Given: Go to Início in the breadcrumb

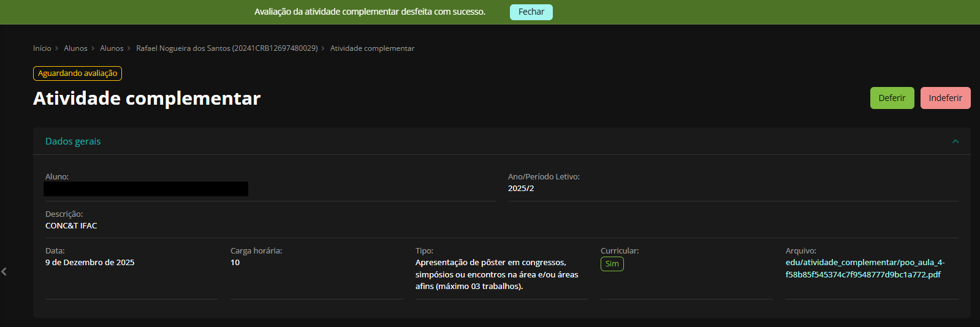Looking at the screenshot, I should point(42,48).
